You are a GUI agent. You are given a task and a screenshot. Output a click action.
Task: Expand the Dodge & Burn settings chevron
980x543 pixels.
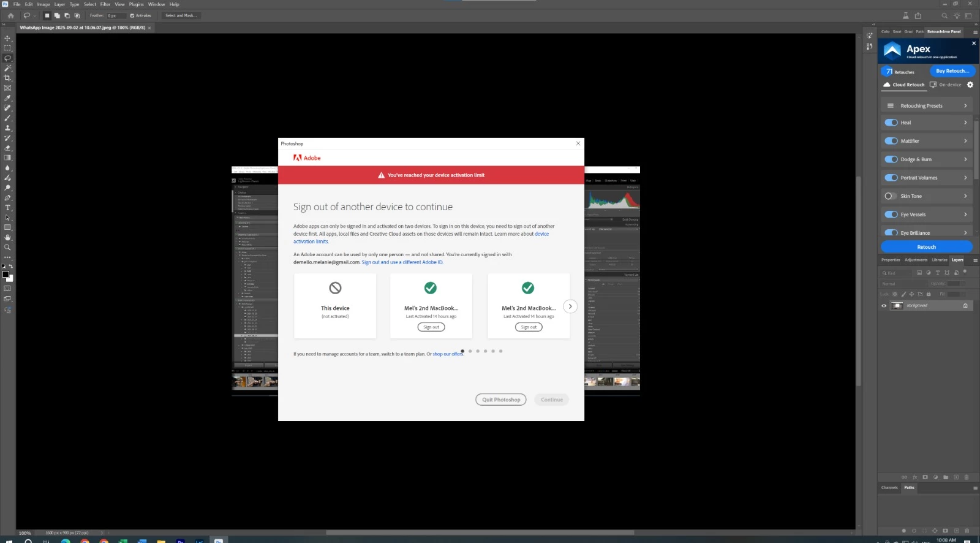pos(965,159)
